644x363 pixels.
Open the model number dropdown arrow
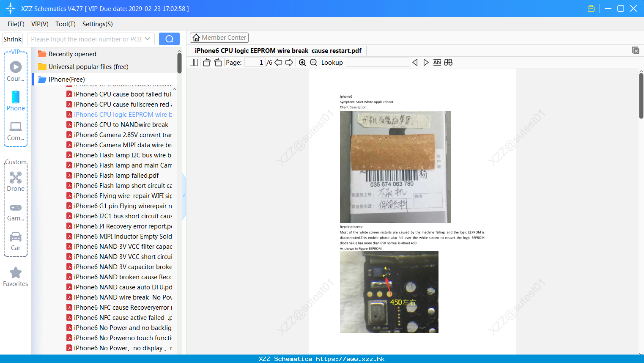point(148,39)
